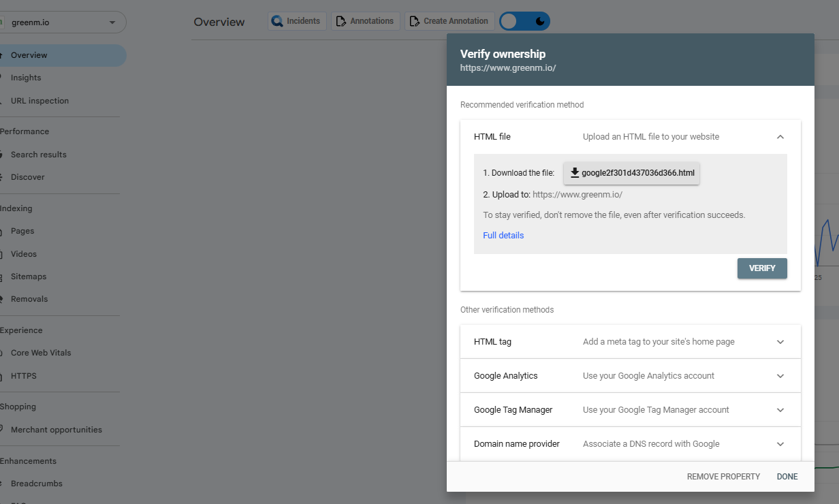Screen dimensions: 839x504
Task: Click the moon icon in the toggle
Action: [540, 21]
